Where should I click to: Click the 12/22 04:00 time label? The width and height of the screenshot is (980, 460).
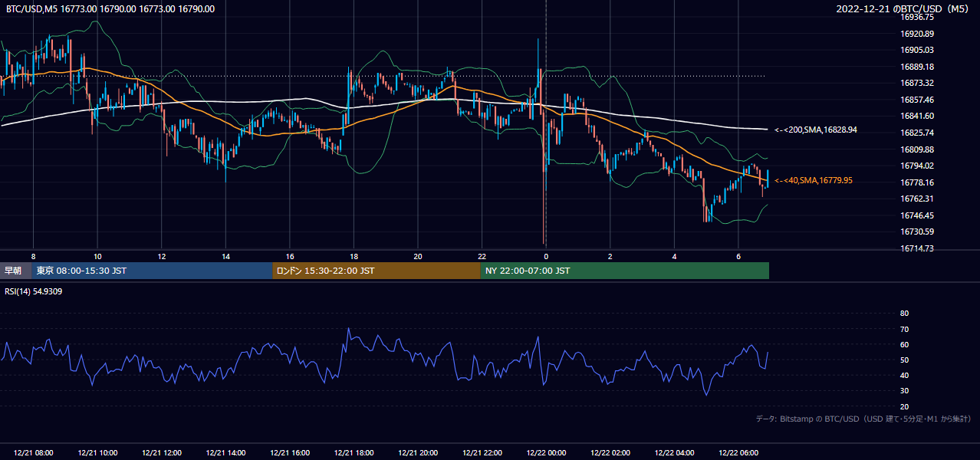coord(674,453)
